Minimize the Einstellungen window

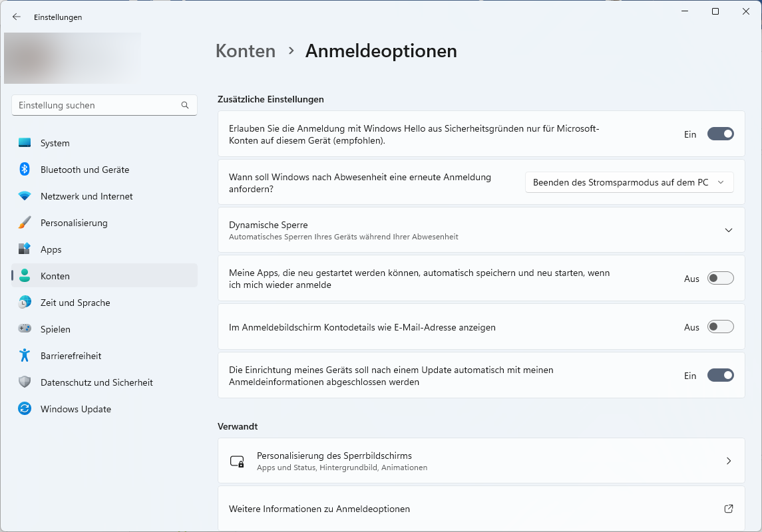(685, 11)
